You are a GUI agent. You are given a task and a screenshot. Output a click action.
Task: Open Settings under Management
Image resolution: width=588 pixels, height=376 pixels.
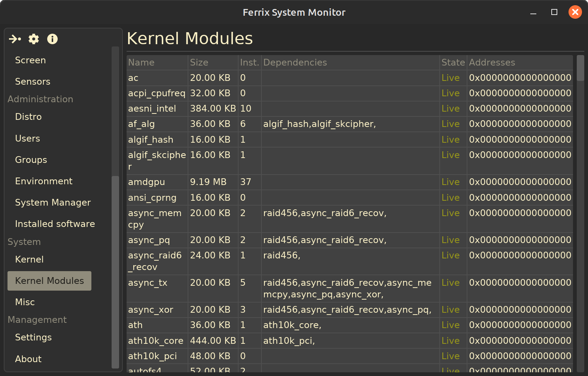33,337
